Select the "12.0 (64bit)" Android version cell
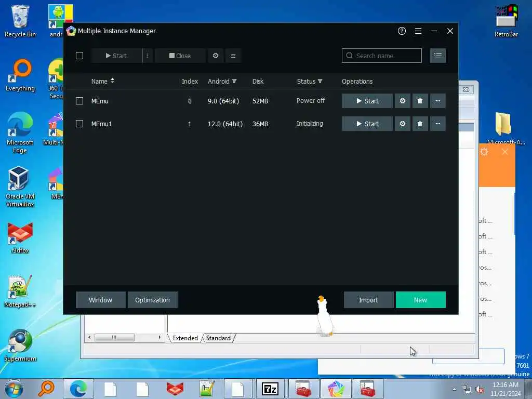Viewport: 532px width, 399px height. [x=225, y=124]
